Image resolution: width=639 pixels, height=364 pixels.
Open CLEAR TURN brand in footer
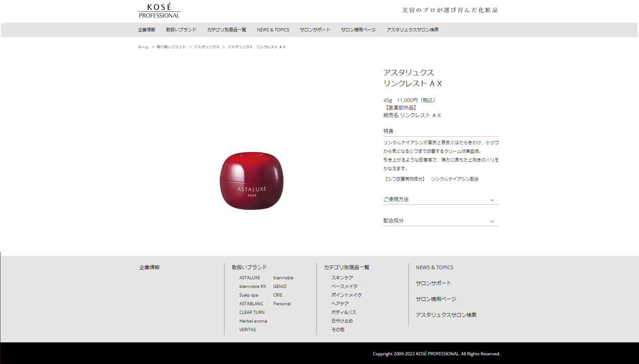coord(252,312)
